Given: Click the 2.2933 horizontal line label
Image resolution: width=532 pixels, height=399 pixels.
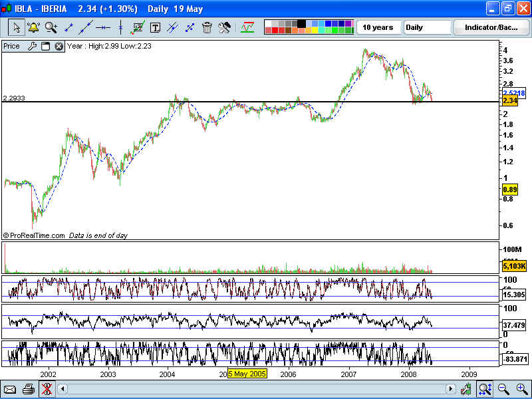Looking at the screenshot, I should tap(14, 98).
